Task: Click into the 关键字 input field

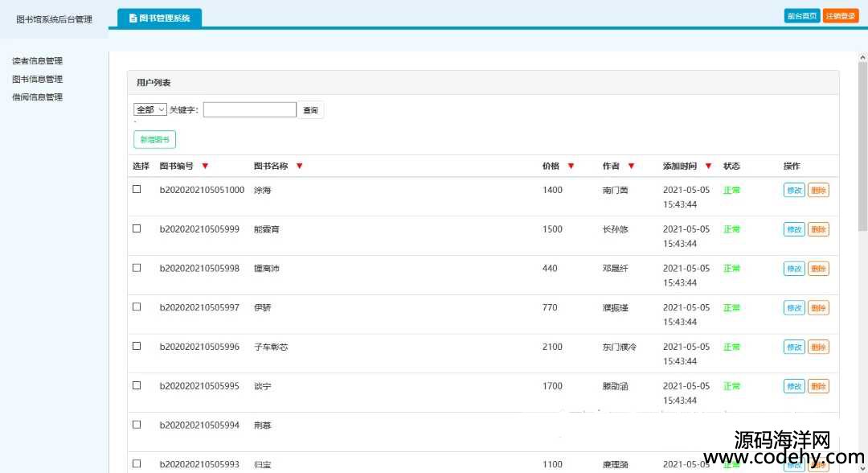Action: click(250, 109)
